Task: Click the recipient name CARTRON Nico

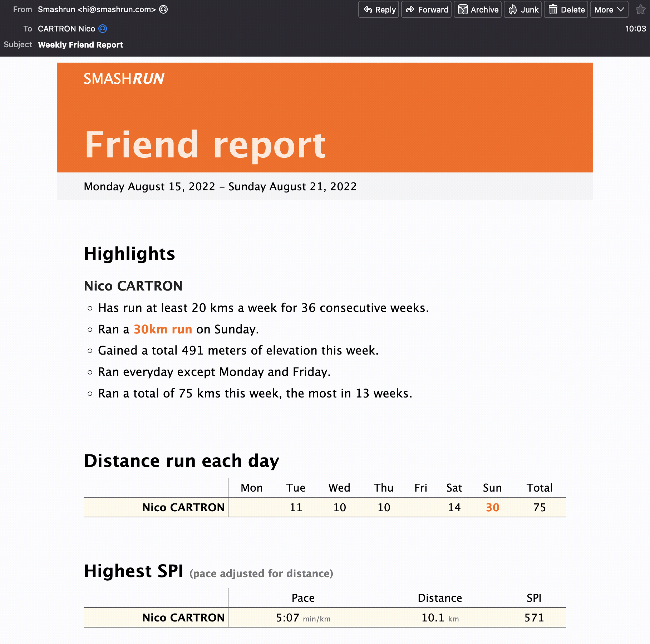Action: point(67,29)
